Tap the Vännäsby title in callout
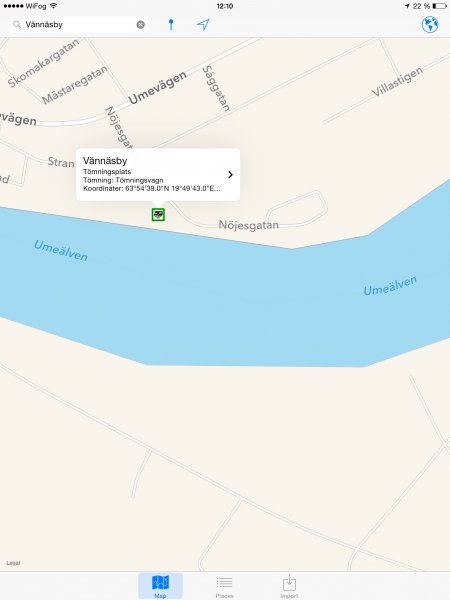Image resolution: width=450 pixels, height=600 pixels. [105, 161]
